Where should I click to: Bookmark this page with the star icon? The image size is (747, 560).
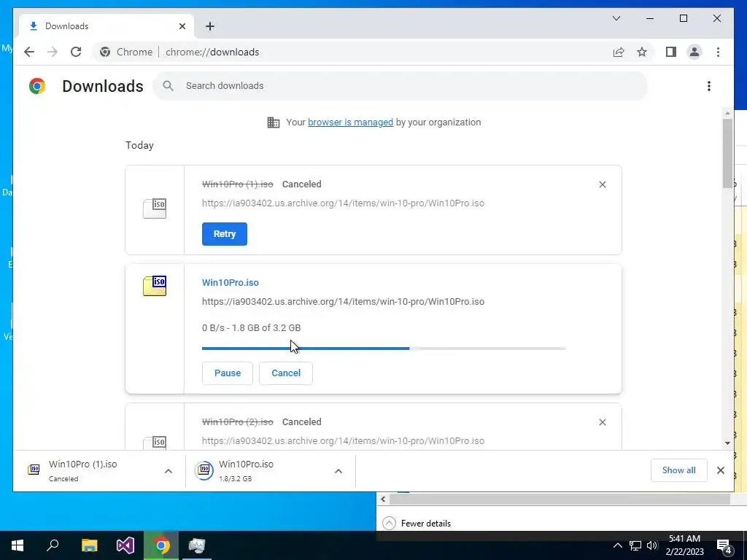[642, 52]
